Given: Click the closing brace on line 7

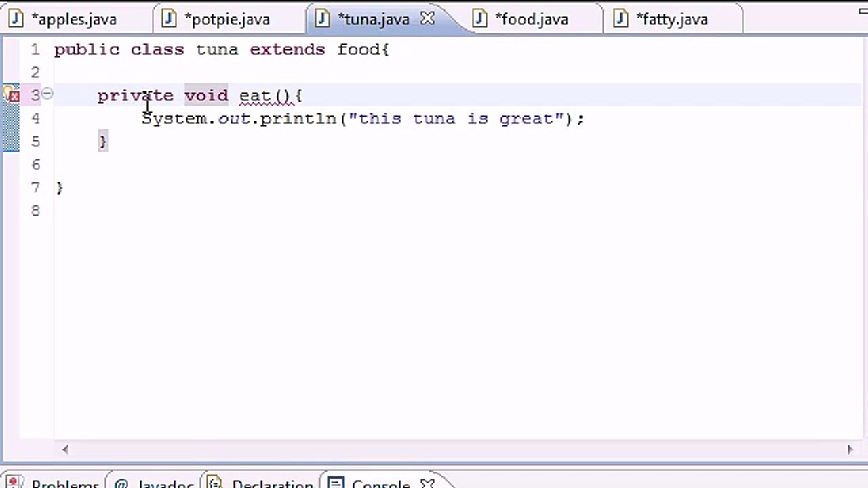Looking at the screenshot, I should (60, 188).
